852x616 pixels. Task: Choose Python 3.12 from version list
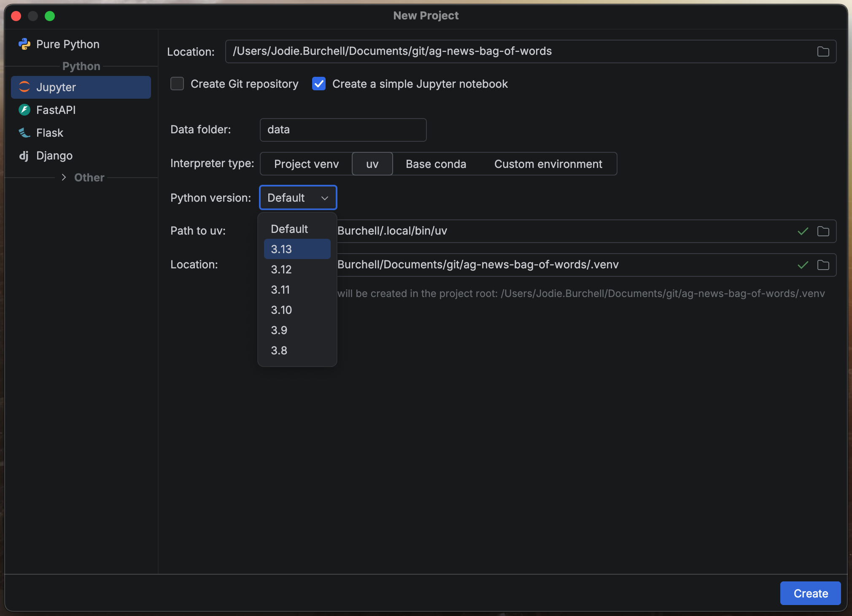pos(281,269)
